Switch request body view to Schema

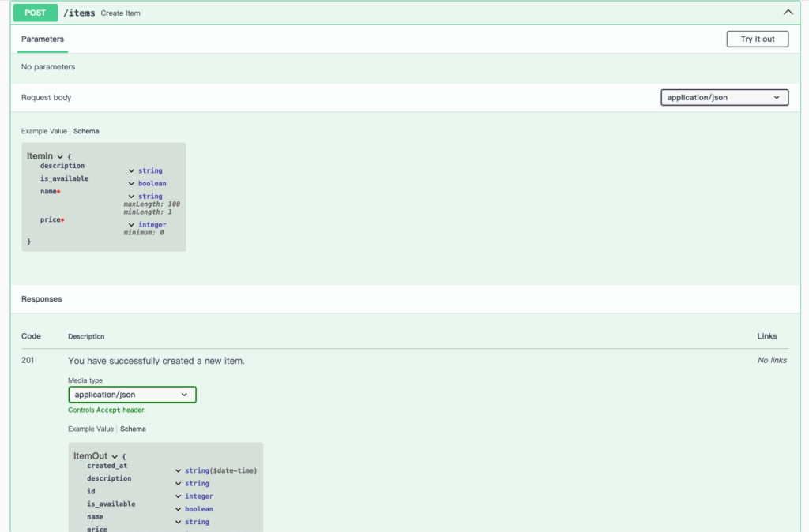(x=86, y=131)
